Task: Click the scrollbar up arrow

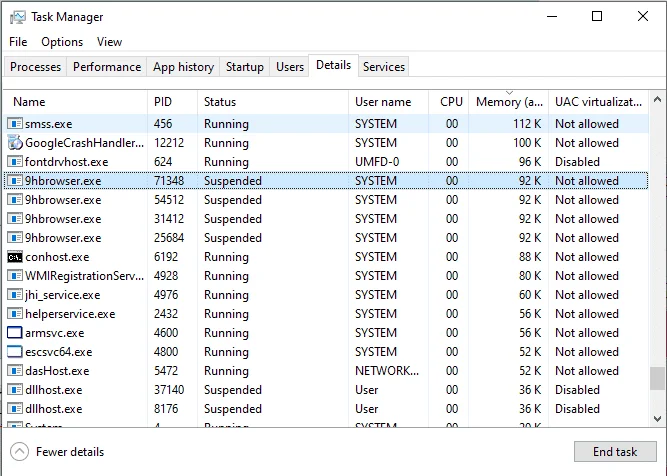Action: pyautogui.click(x=657, y=100)
